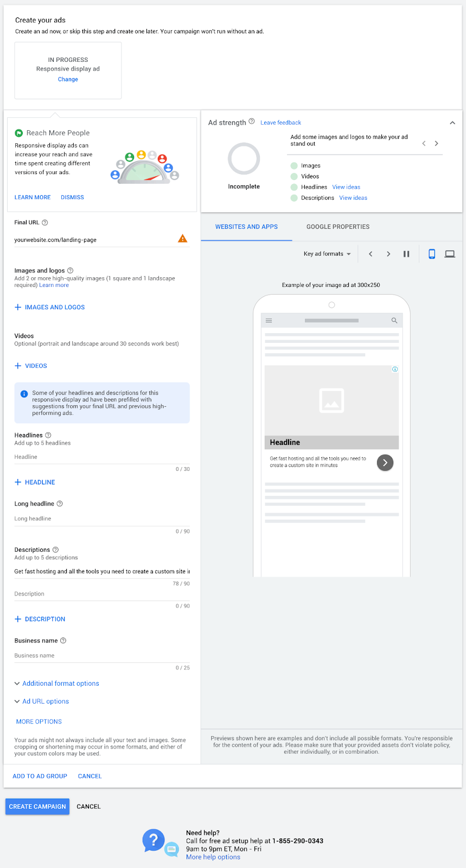Screen dimensions: 466x868
Task: Pause the ad preview rotation
Action: pyautogui.click(x=406, y=254)
